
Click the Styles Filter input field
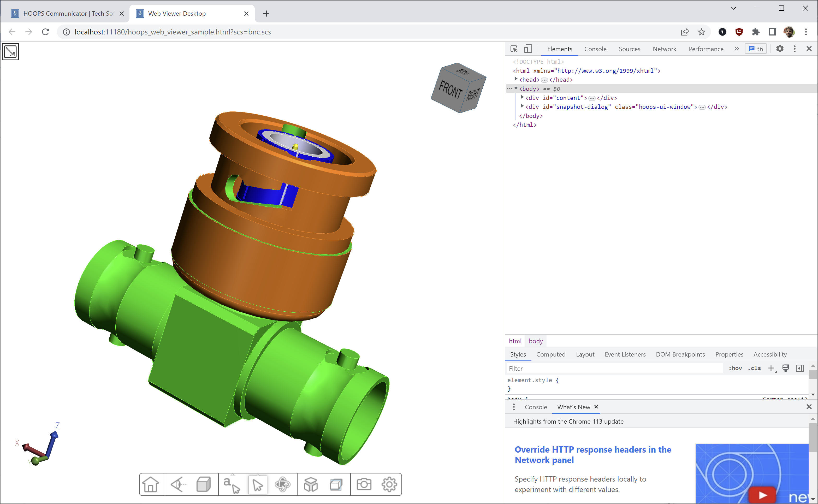point(613,368)
